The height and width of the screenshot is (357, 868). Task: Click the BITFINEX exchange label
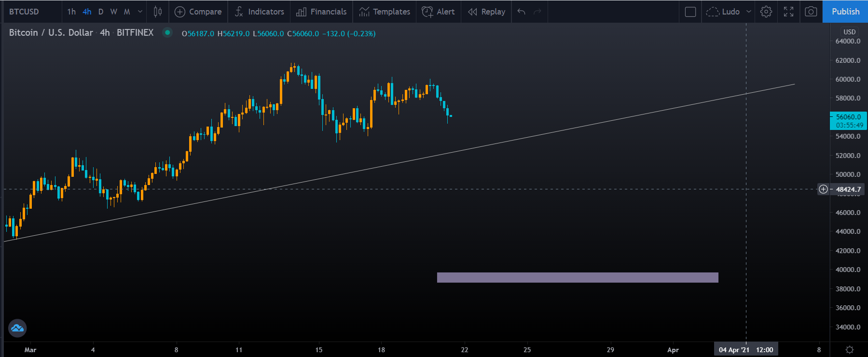pyautogui.click(x=135, y=32)
